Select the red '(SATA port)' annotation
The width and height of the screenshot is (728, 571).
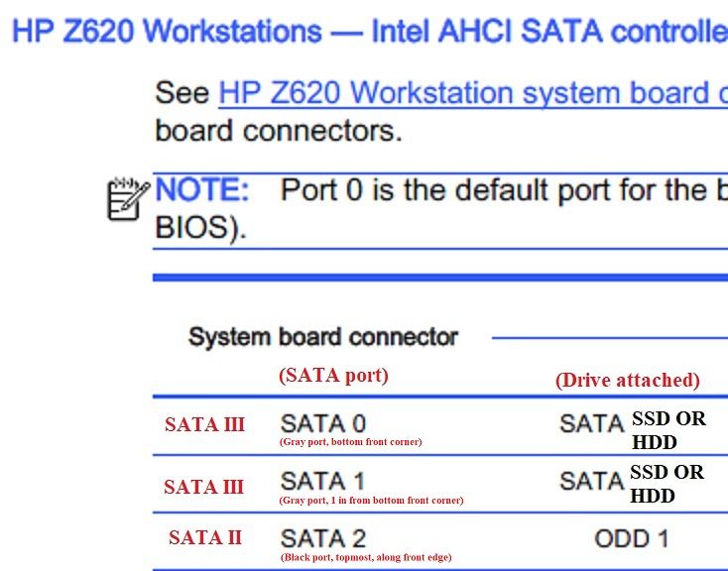coord(334,375)
